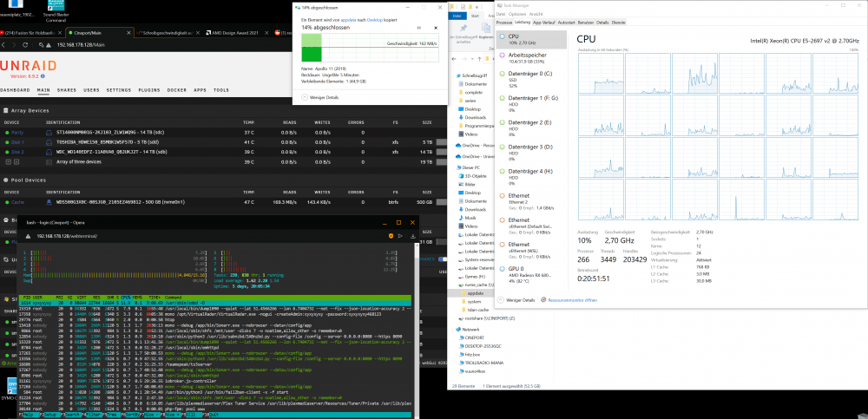Click Parity disk drive icon

pyautogui.click(x=49, y=133)
